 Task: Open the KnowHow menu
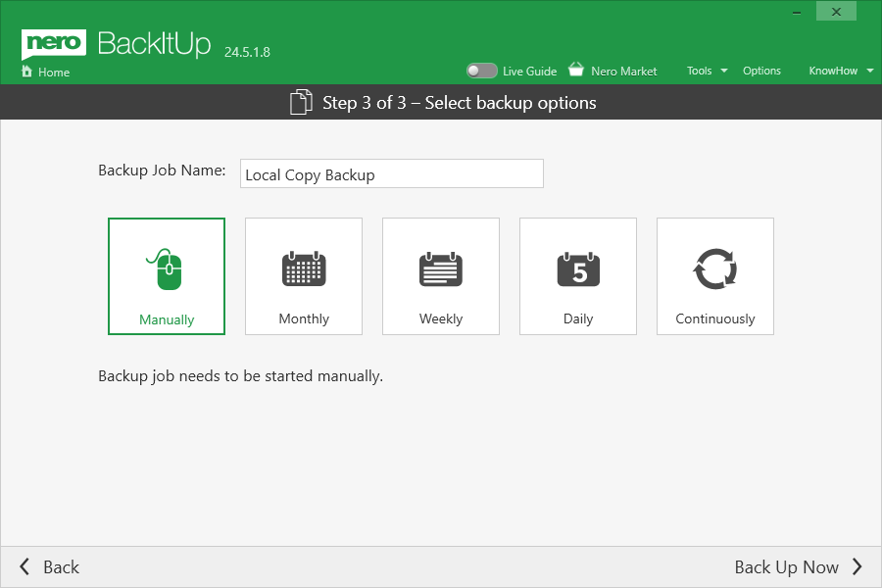pyautogui.click(x=832, y=71)
